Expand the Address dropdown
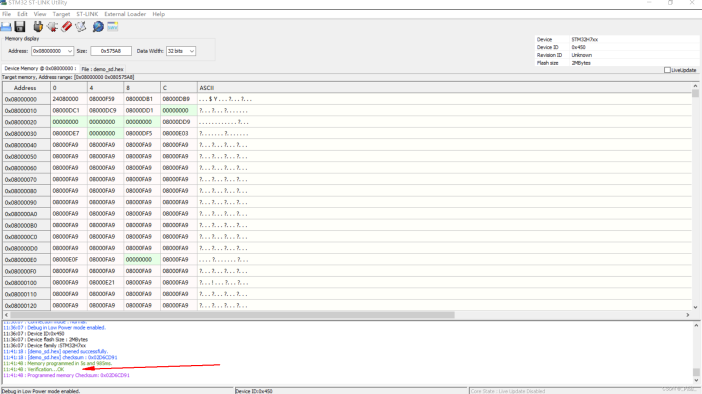Screen dimensions: 702x394 pos(69,51)
